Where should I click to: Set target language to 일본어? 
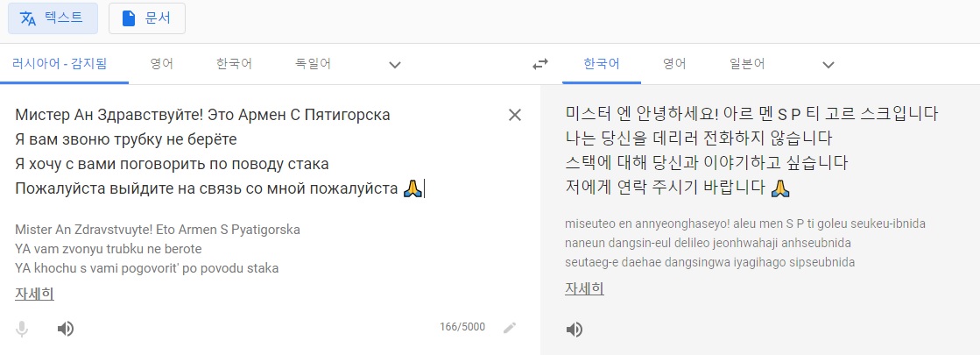[x=747, y=64]
